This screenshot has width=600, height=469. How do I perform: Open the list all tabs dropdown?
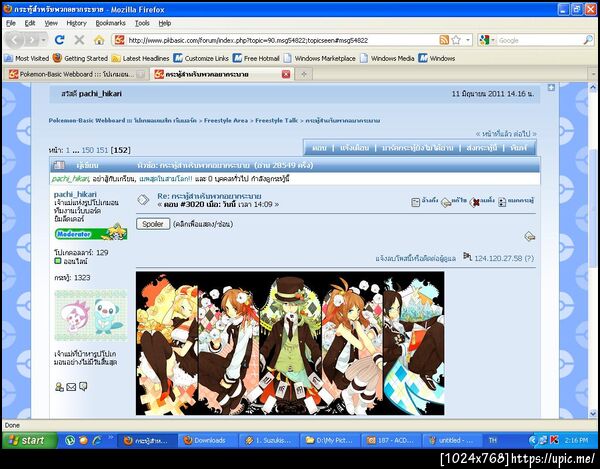(x=593, y=74)
